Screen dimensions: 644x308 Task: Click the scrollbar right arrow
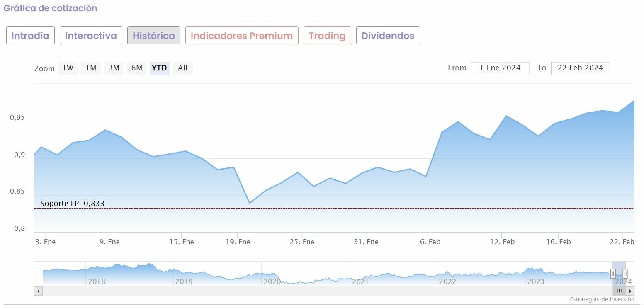click(631, 291)
